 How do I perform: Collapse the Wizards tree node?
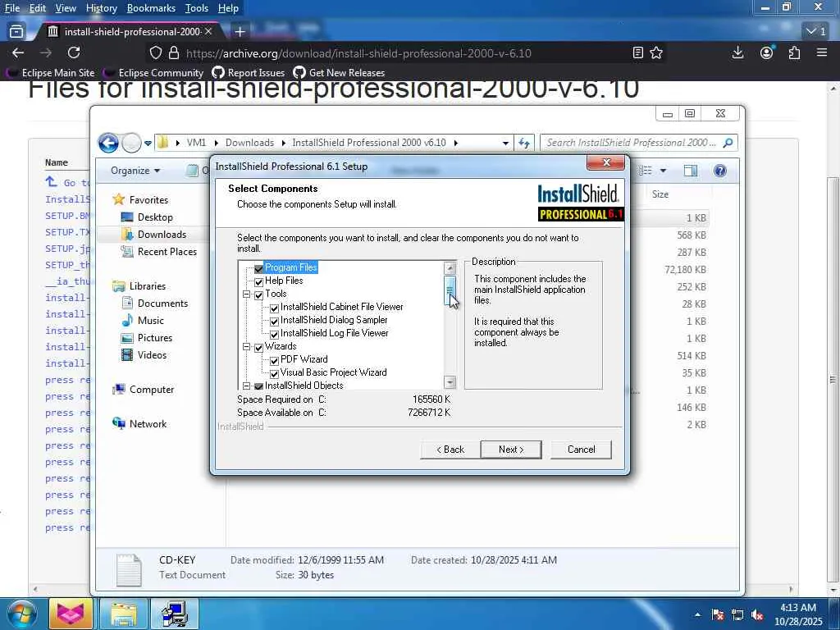coord(246,347)
